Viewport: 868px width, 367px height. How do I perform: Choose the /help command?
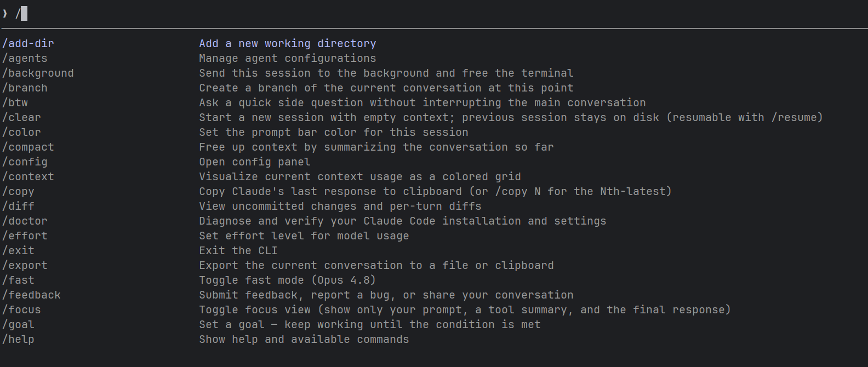coord(18,339)
